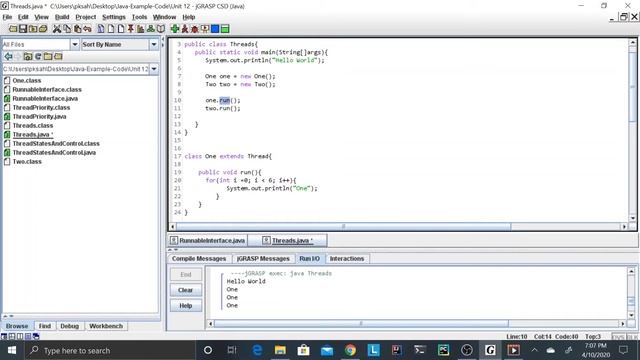
Task: Click the End button in Run I/O
Action: [186, 275]
